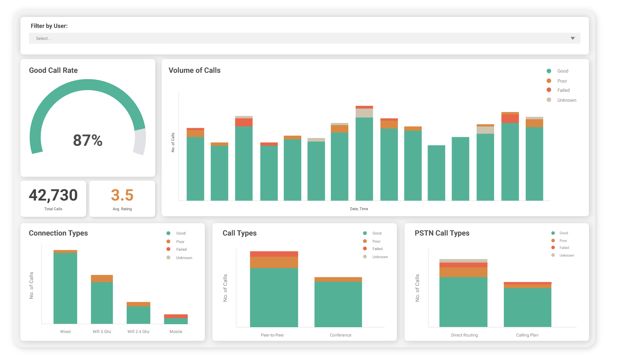
Task: Click the Good legend icon in PSTN Call Types
Action: pyautogui.click(x=553, y=233)
